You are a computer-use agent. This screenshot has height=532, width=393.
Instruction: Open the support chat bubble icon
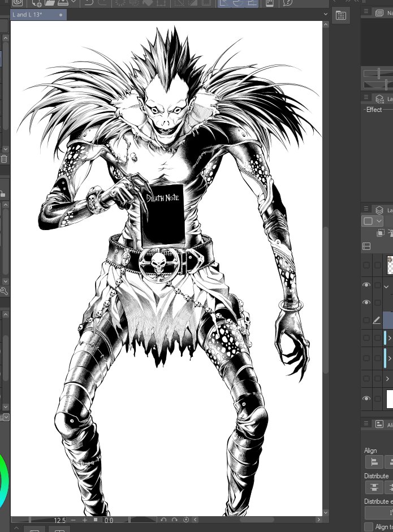tap(287, 3)
